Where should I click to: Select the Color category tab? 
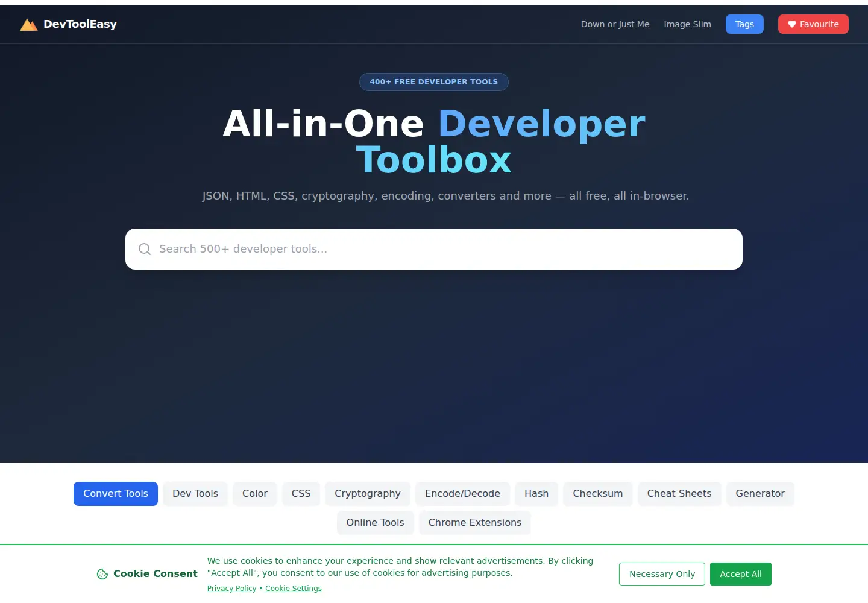pyautogui.click(x=255, y=494)
